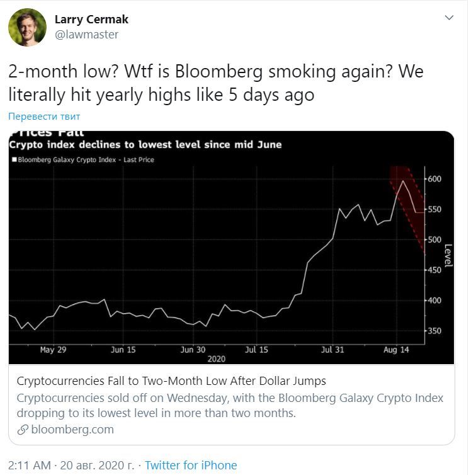476x475 pixels.
Task: Open the @lawmaster handle link
Action: point(86,35)
